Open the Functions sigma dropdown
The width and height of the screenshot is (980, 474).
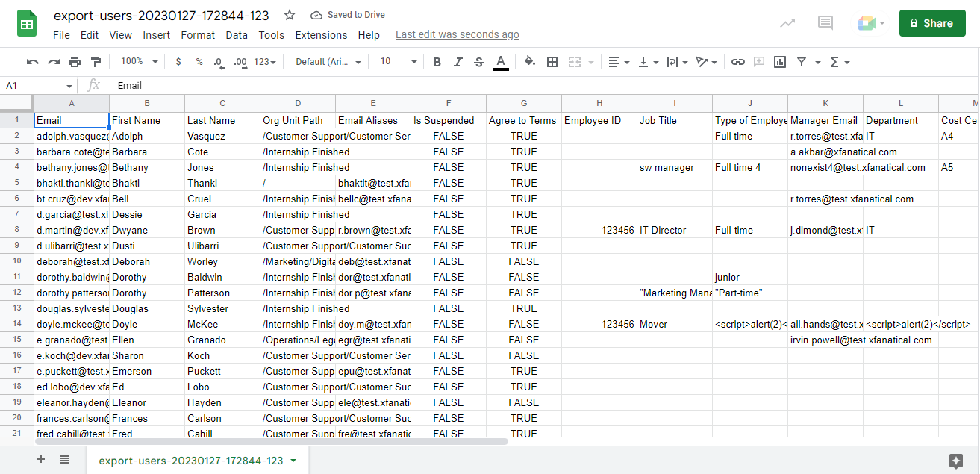pyautogui.click(x=840, y=62)
